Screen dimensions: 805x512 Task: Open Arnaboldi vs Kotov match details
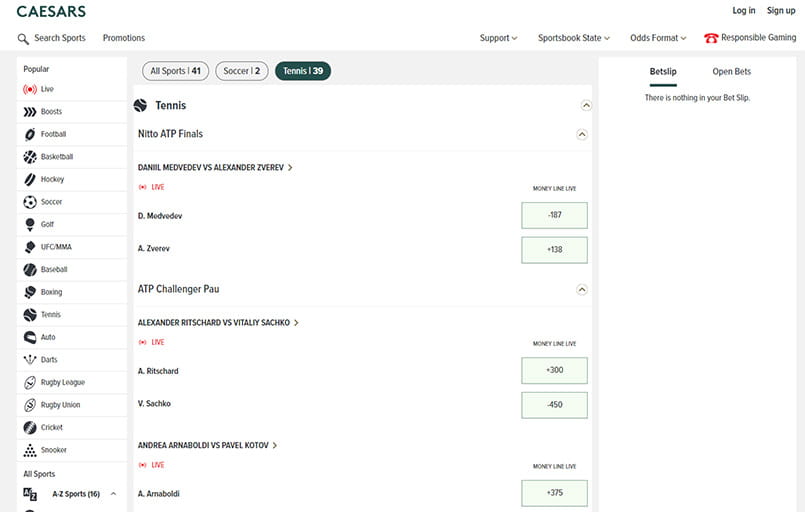pos(207,446)
